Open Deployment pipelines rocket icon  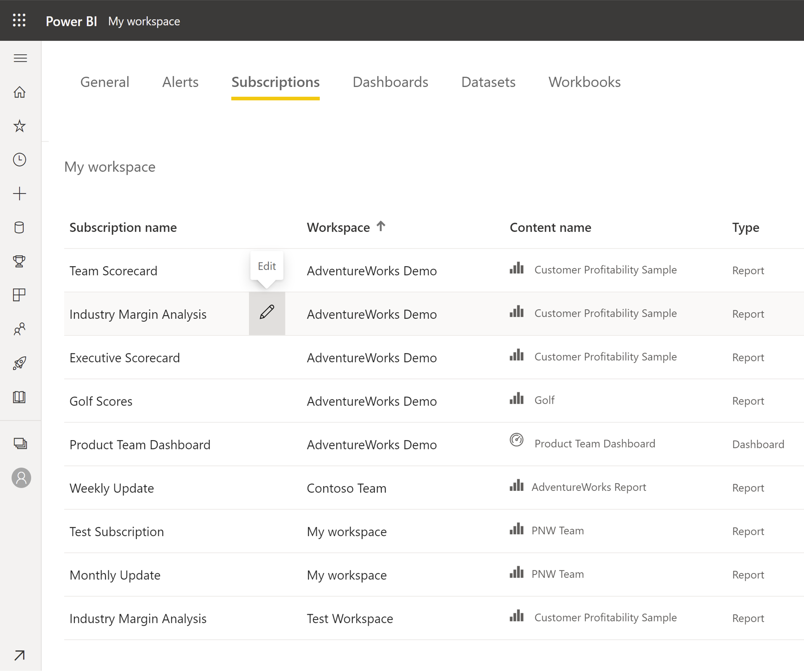click(19, 363)
